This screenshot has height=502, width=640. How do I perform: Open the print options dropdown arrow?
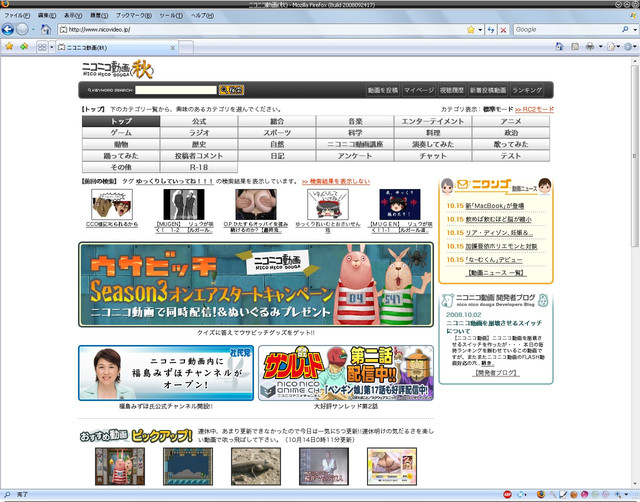tap(600, 47)
